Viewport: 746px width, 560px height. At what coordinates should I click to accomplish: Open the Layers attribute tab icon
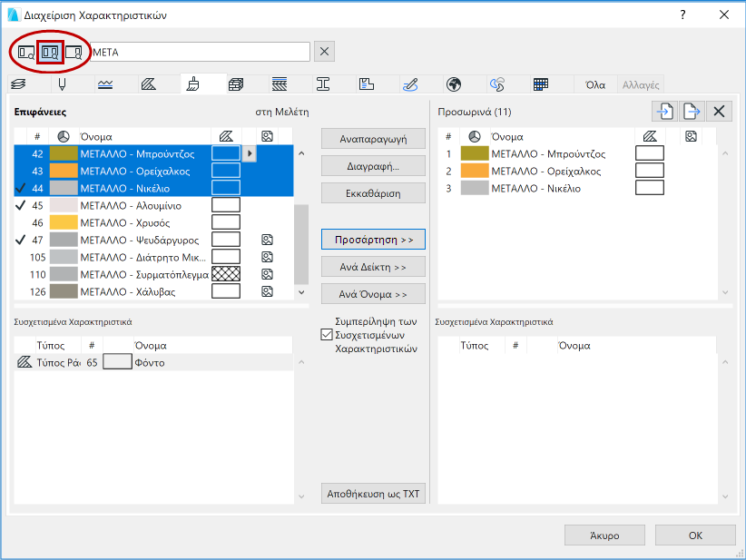pos(18,85)
